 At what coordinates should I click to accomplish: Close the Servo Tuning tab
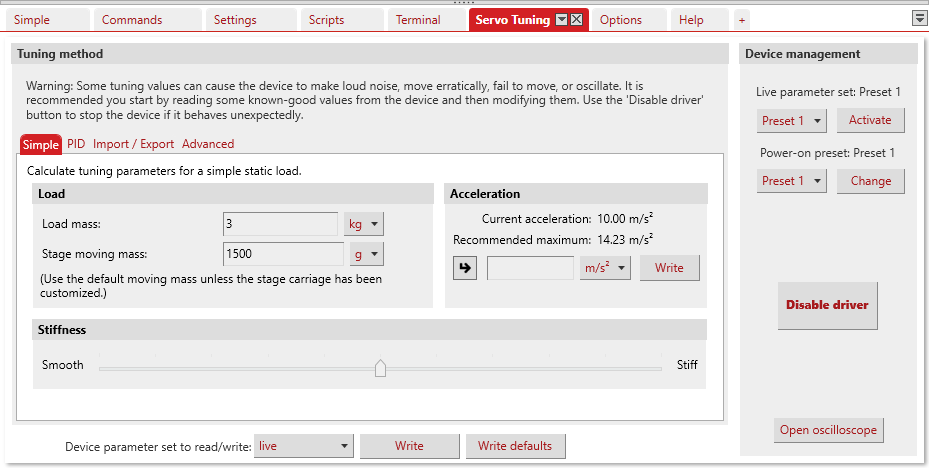[576, 20]
